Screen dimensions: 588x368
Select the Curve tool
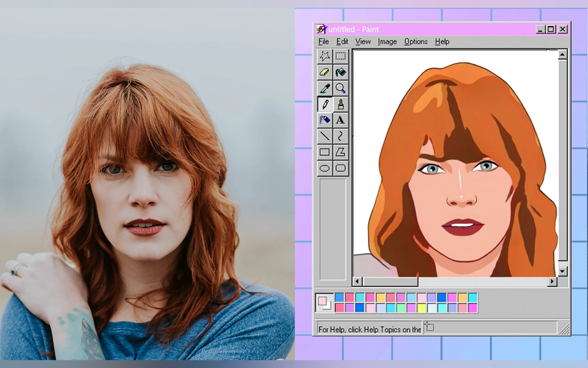tap(341, 136)
